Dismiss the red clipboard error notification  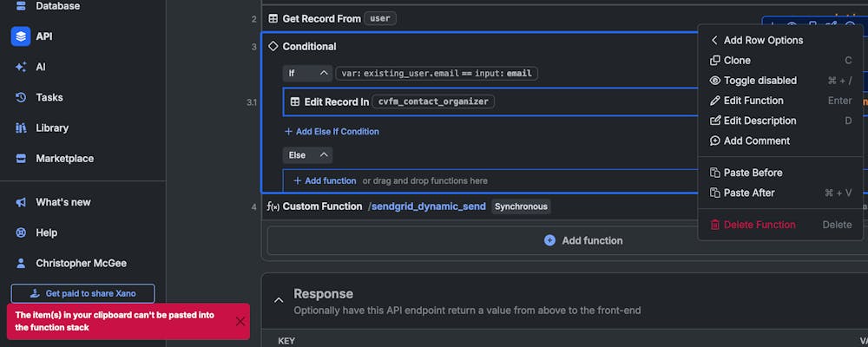240,321
